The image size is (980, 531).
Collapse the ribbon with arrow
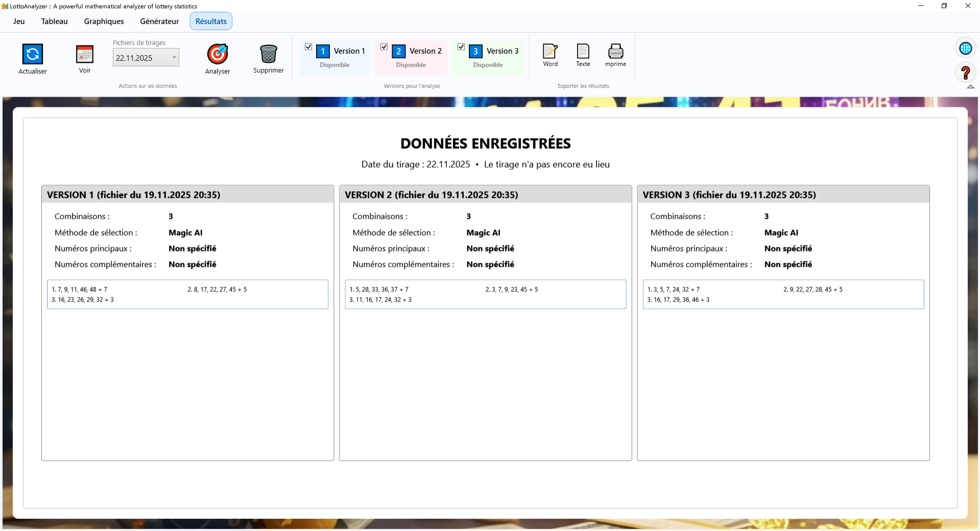[970, 87]
